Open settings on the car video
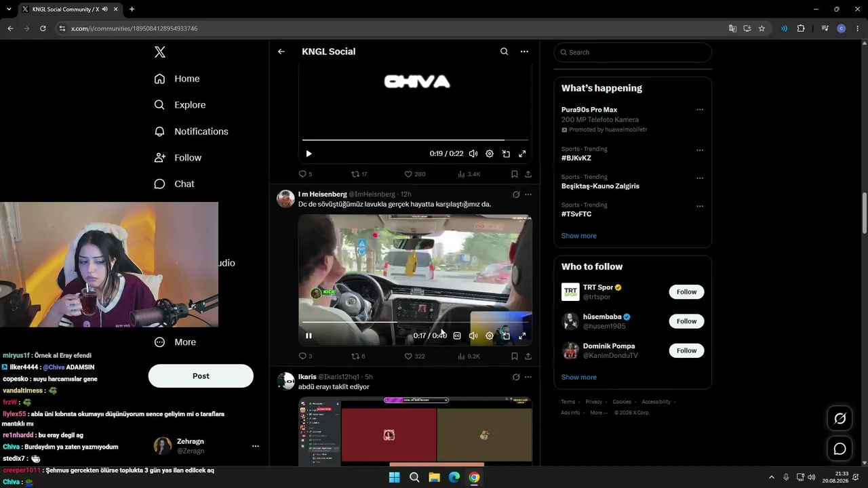This screenshot has height=488, width=868. click(490, 335)
